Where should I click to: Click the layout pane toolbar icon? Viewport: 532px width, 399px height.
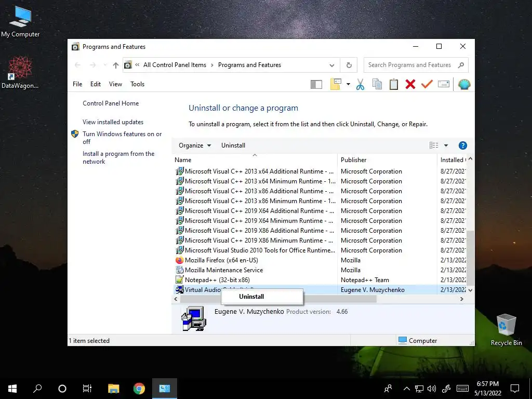coord(316,84)
